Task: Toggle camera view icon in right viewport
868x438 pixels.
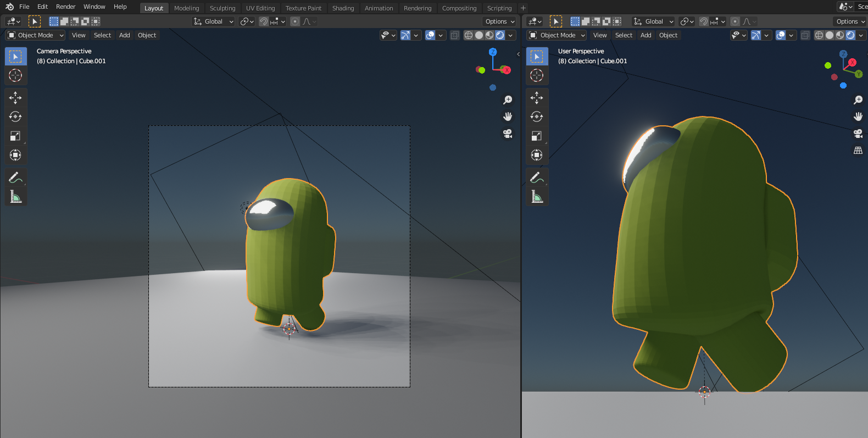Action: [858, 134]
